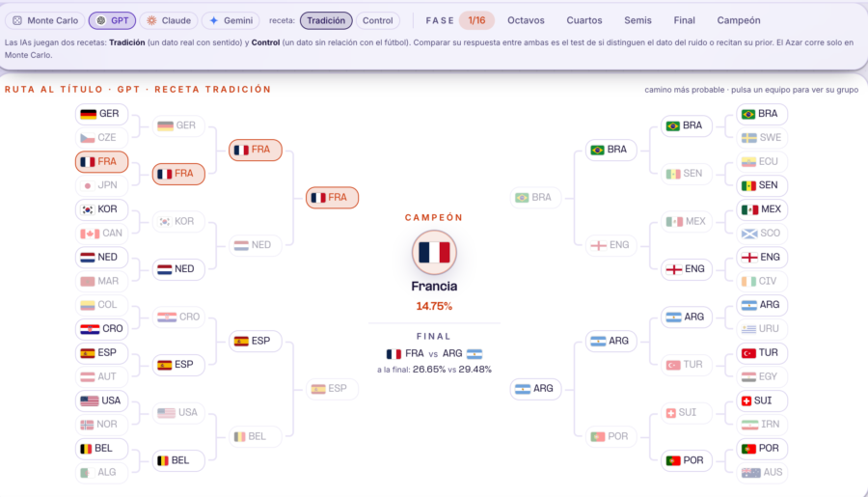Select the FRA team in first round
Viewport: 868px width, 497px height.
tap(102, 162)
